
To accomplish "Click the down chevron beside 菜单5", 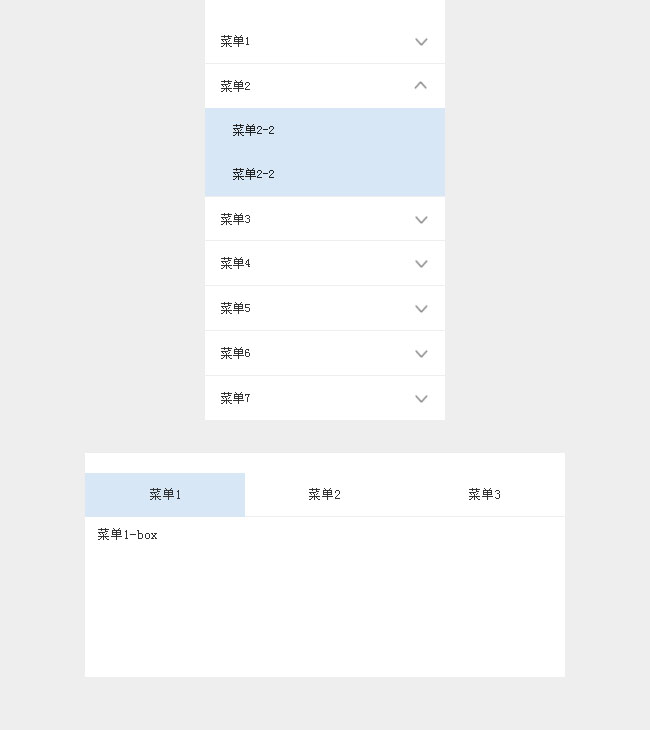I will pos(421,309).
